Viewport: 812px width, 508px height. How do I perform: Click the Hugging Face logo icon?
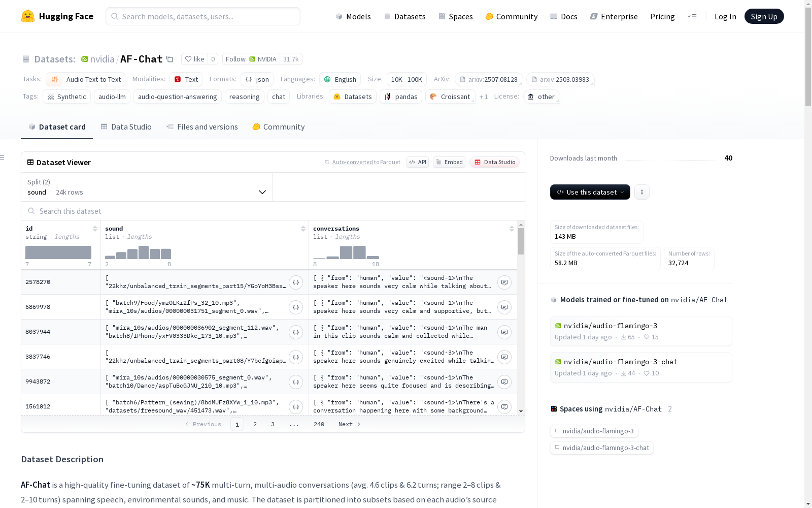(28, 16)
